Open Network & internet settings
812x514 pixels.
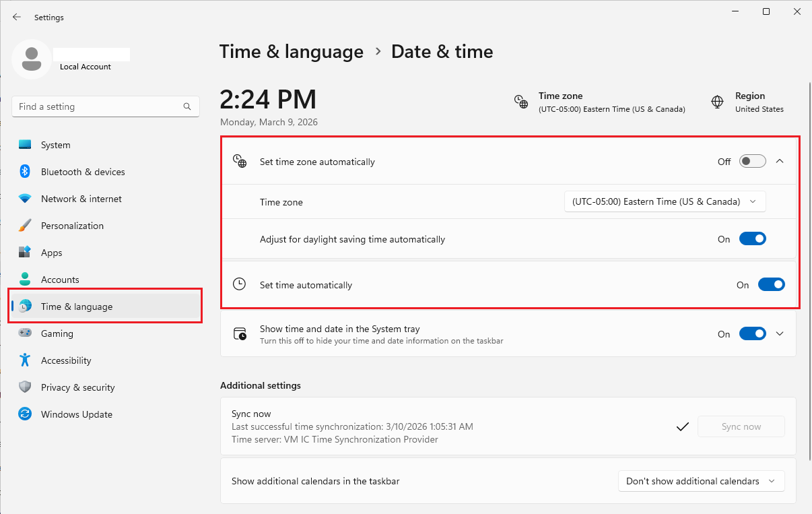click(106, 199)
